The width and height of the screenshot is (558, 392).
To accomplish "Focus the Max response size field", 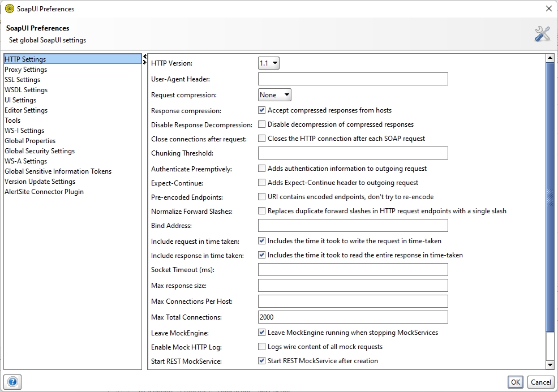I will (353, 285).
